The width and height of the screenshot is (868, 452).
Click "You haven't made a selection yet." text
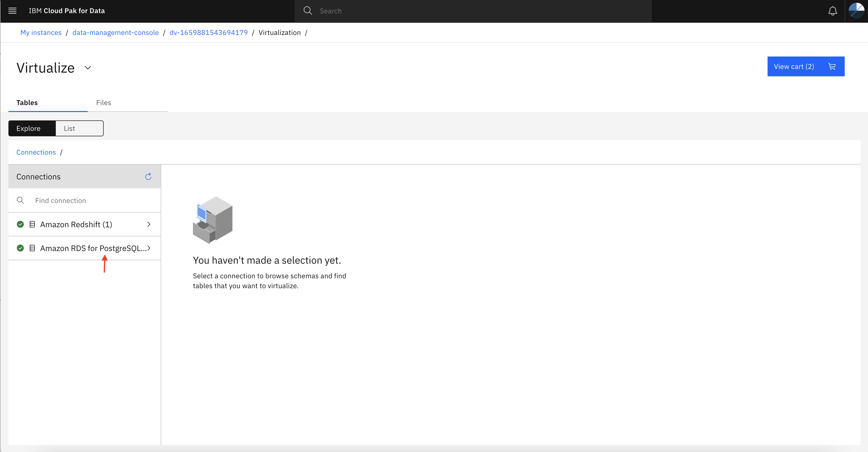267,260
